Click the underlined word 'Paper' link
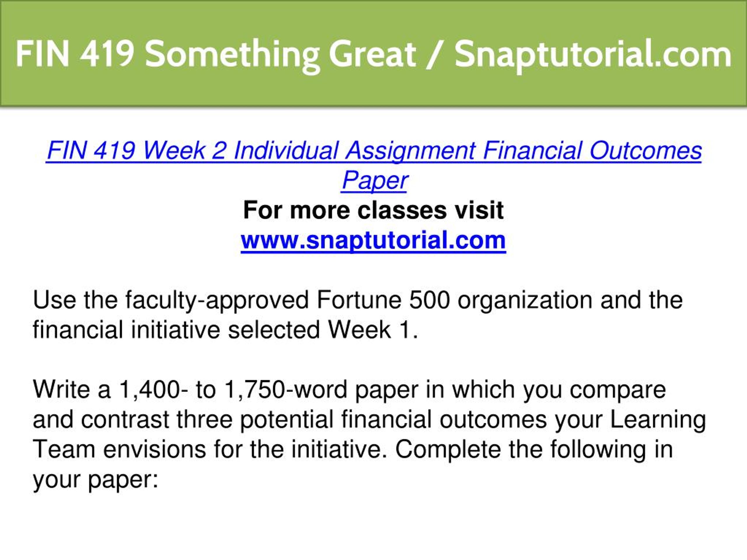Image resolution: width=747 pixels, height=560 pixels. (374, 181)
